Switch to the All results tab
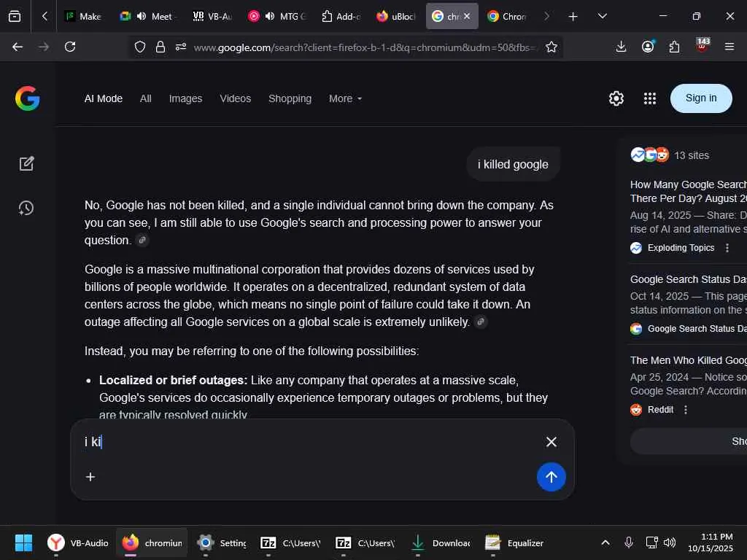Screen dimensions: 747x560 pyautogui.click(x=146, y=98)
